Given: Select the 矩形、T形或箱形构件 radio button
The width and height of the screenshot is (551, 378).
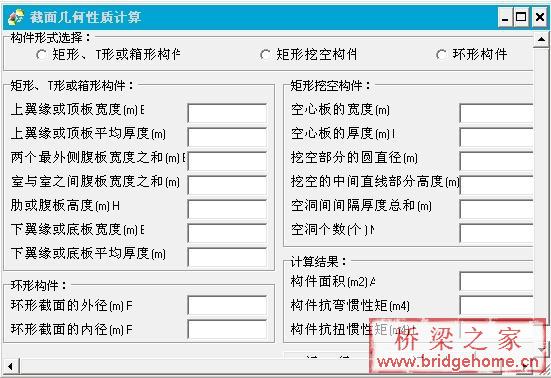Looking at the screenshot, I should pyautogui.click(x=41, y=54).
